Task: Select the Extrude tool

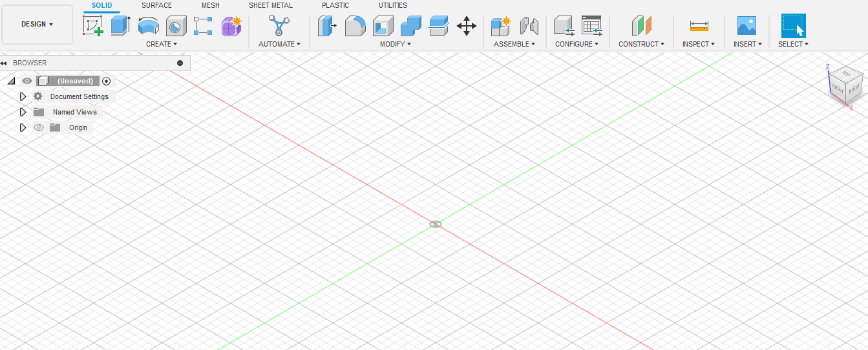Action: pos(120,26)
